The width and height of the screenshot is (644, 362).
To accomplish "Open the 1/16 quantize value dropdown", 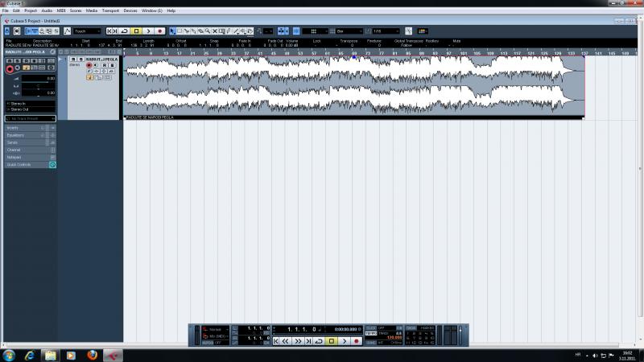I will (385, 31).
